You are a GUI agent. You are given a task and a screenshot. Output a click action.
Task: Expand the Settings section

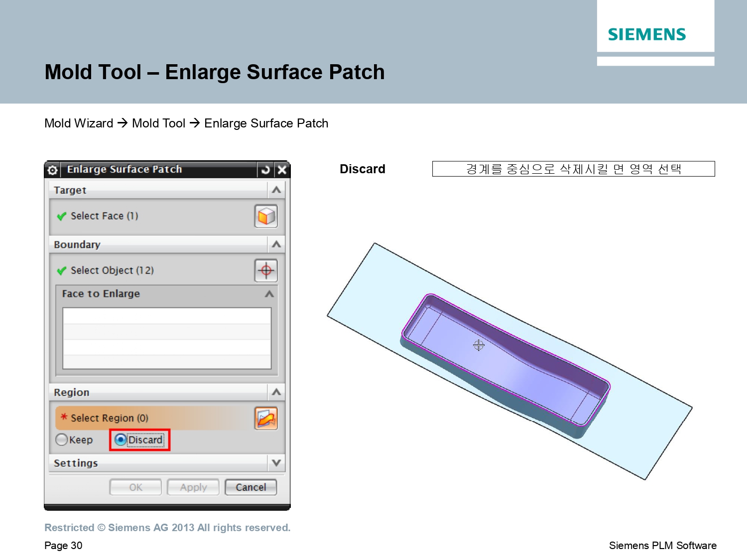coord(276,463)
